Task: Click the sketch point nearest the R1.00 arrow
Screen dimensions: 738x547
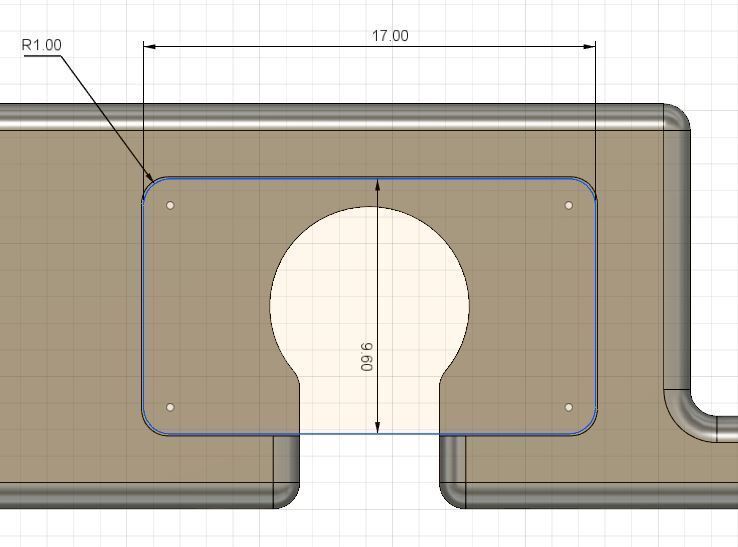Action: click(x=170, y=205)
